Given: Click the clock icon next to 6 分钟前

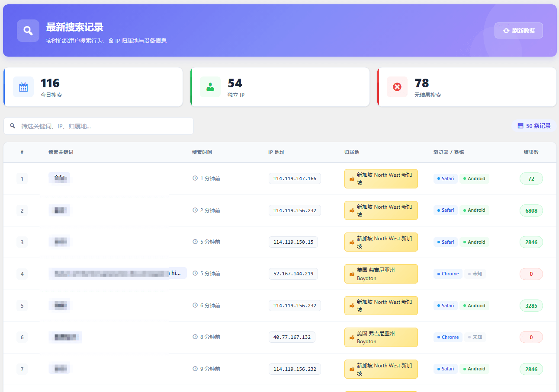Looking at the screenshot, I should tap(195, 305).
